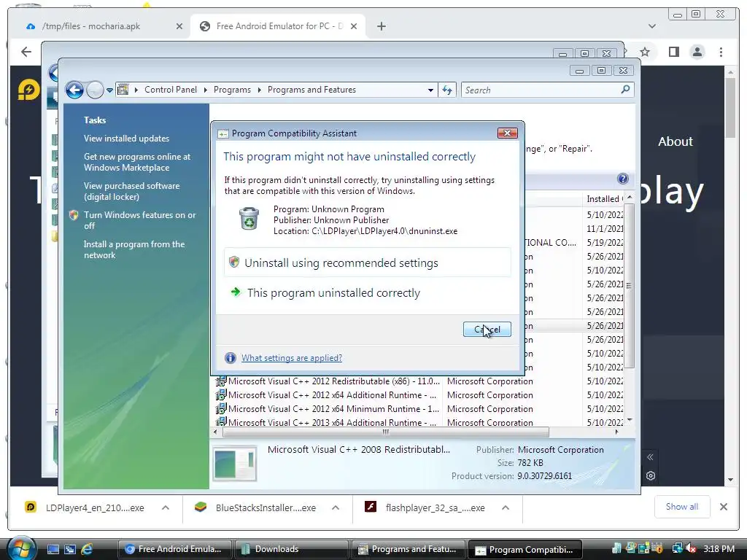Select Microsoft Visual C++ 2012 Redistributable (x86) row
This screenshot has width=747, height=560.
[x=418, y=381]
